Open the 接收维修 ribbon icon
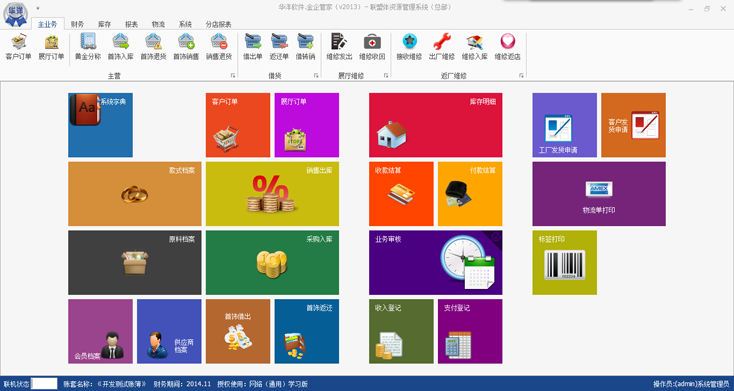The image size is (734, 391). tap(409, 47)
